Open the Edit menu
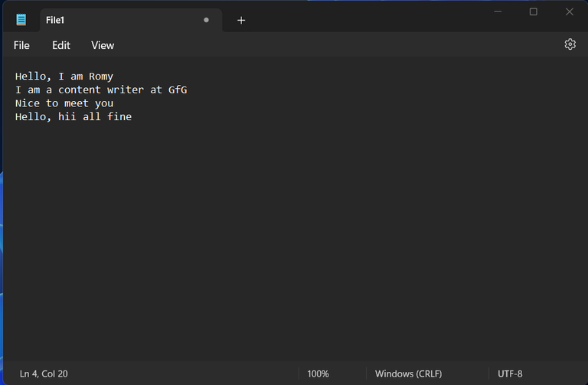The height and width of the screenshot is (385, 588). point(60,45)
